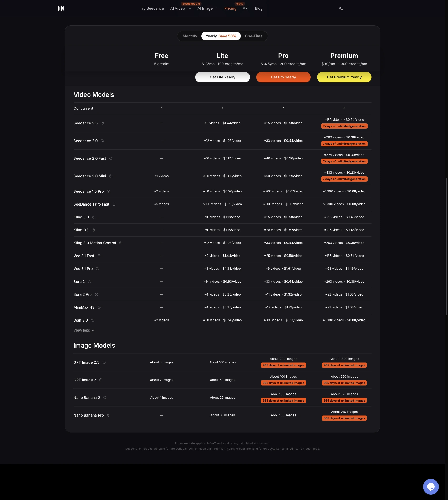Switch billing to One-Time
The image size is (448, 500).
pos(253,36)
